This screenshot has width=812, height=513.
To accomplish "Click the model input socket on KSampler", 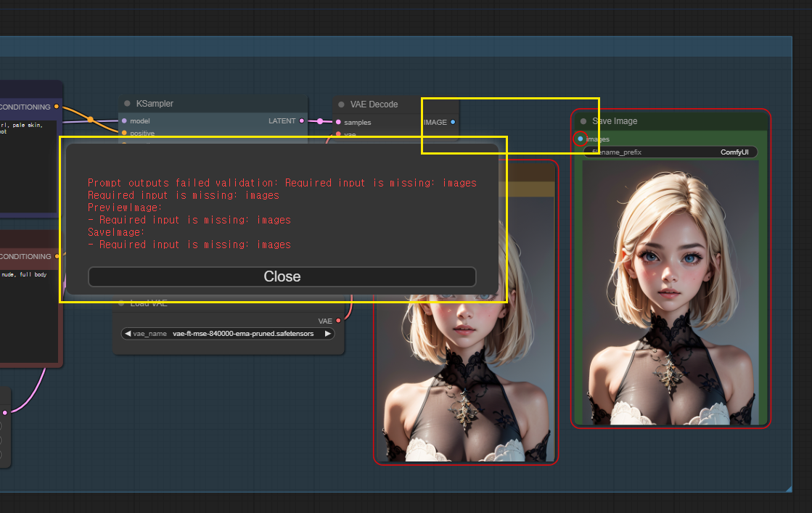I will [x=124, y=120].
